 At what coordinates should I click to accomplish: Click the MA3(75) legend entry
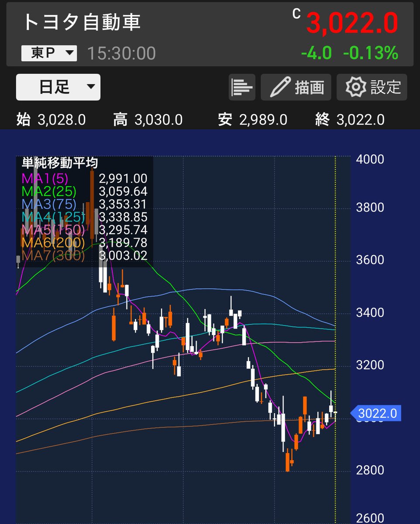(x=49, y=204)
